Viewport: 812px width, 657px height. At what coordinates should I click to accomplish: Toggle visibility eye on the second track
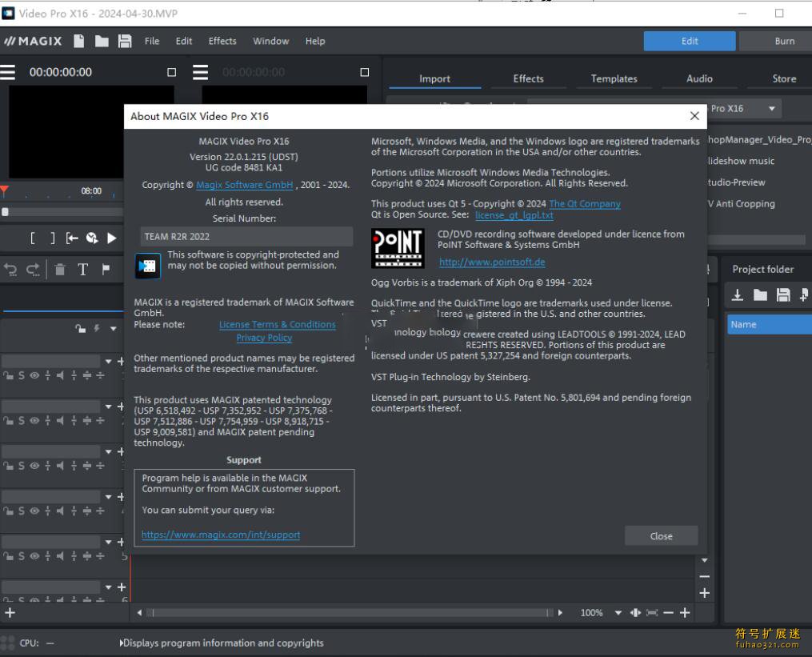34,420
